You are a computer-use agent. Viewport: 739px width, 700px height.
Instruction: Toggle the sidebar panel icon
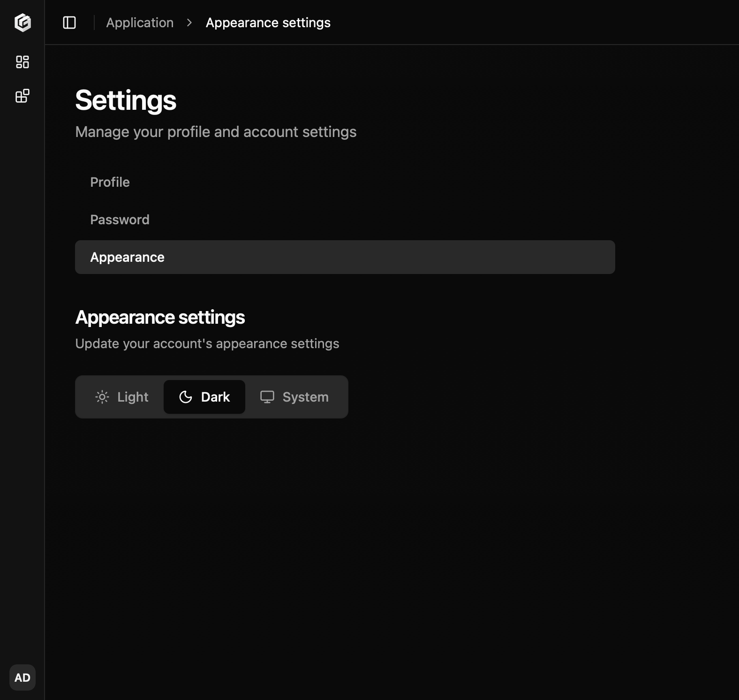tap(69, 23)
